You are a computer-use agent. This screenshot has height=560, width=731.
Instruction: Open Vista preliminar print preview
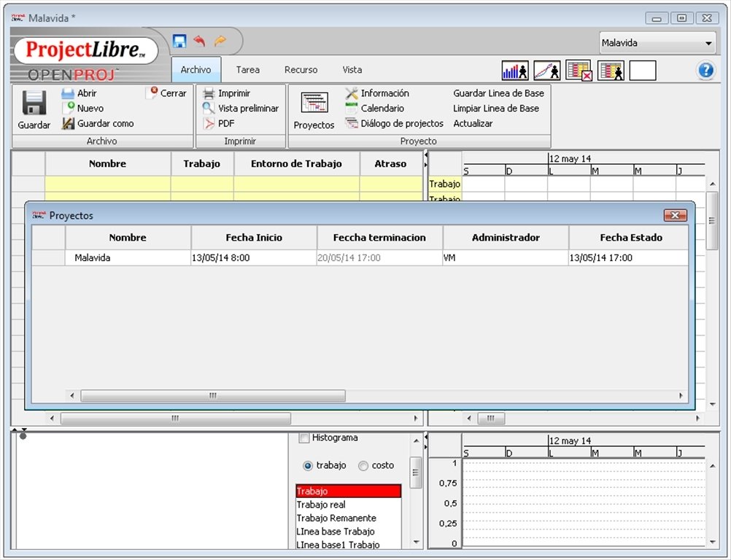tap(241, 108)
